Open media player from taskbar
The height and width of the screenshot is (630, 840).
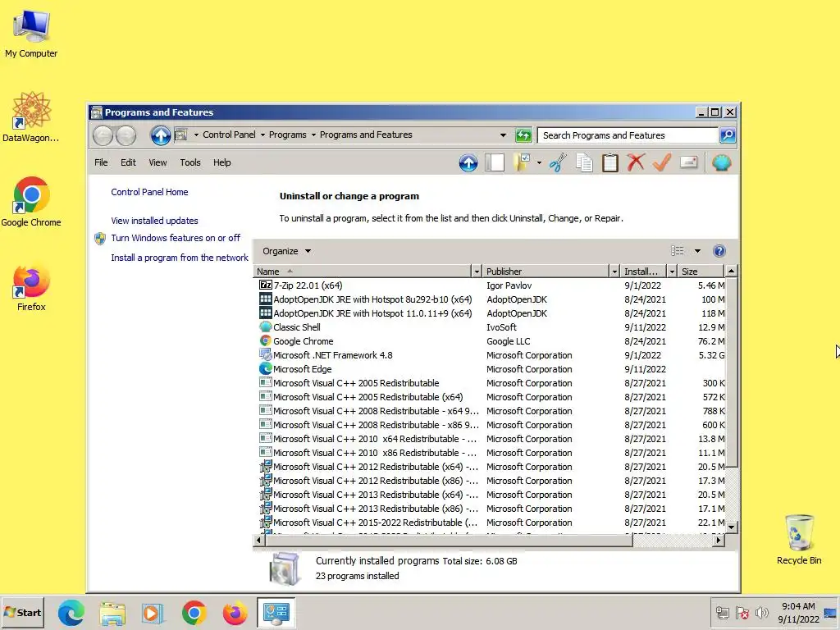[153, 613]
